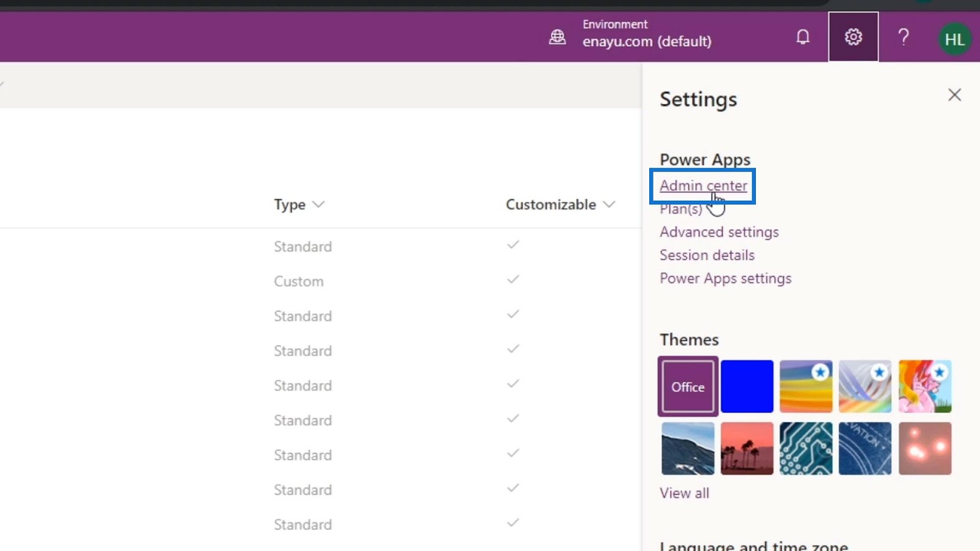Select the solid blue theme swatch
Screen dimensions: 980x551
point(747,386)
